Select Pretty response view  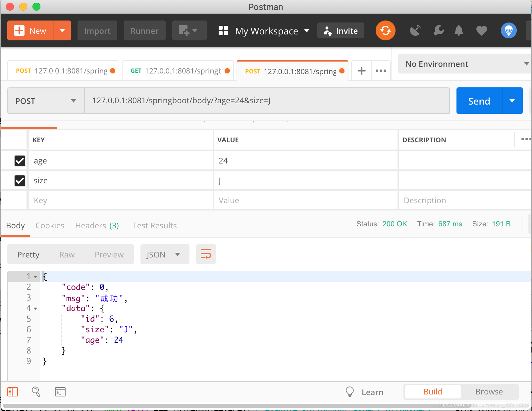coord(28,254)
